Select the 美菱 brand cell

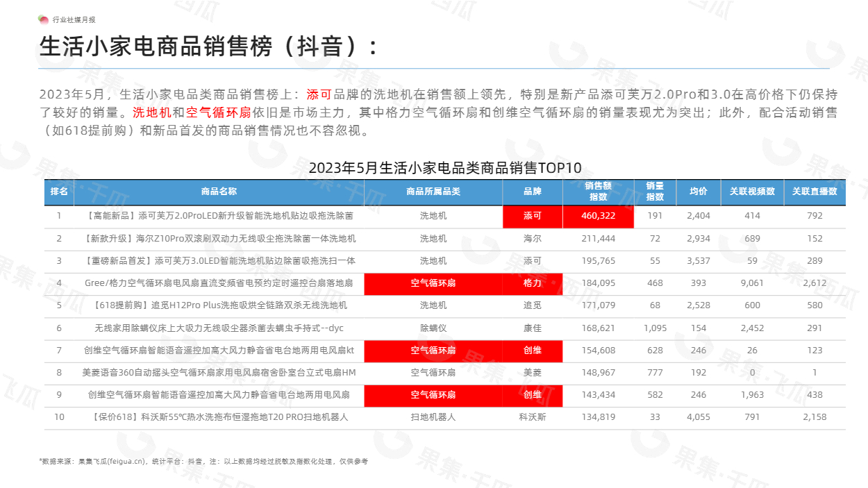pyautogui.click(x=533, y=372)
